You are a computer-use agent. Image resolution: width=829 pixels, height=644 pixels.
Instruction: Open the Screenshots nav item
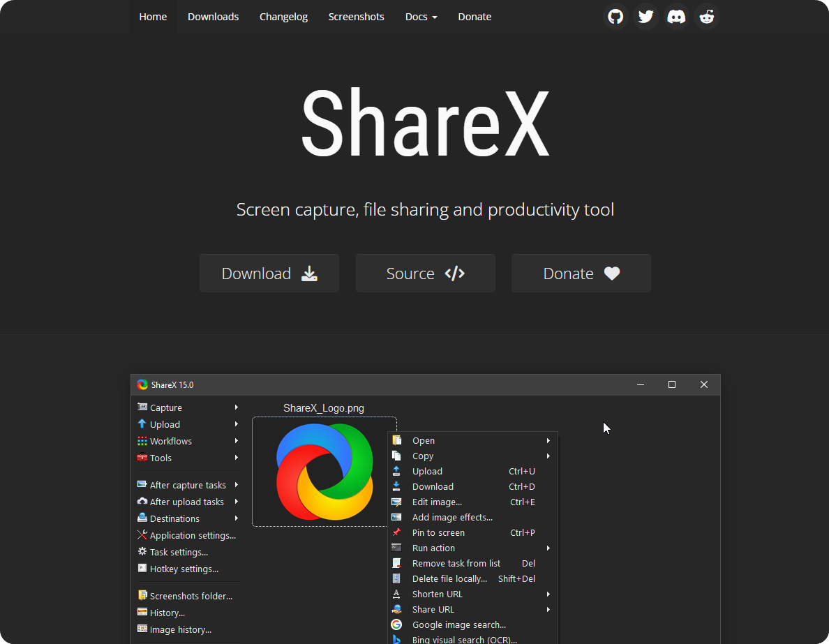click(357, 17)
